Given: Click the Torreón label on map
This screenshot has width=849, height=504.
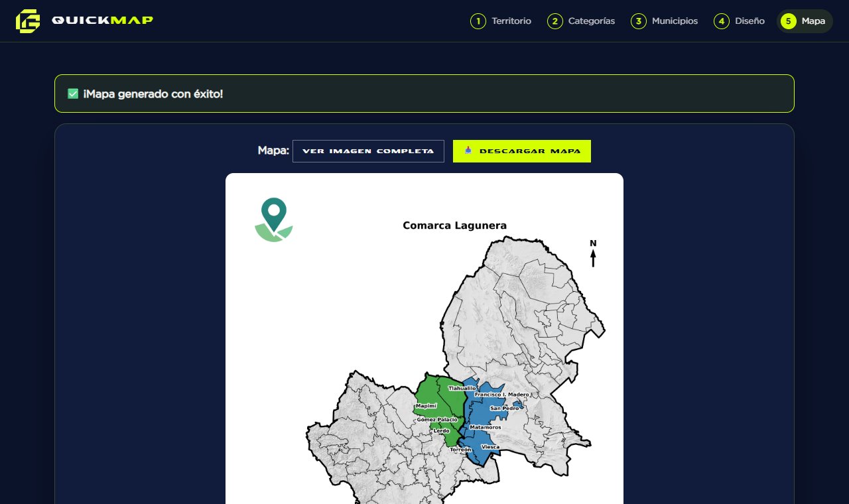Looking at the screenshot, I should pyautogui.click(x=460, y=450).
